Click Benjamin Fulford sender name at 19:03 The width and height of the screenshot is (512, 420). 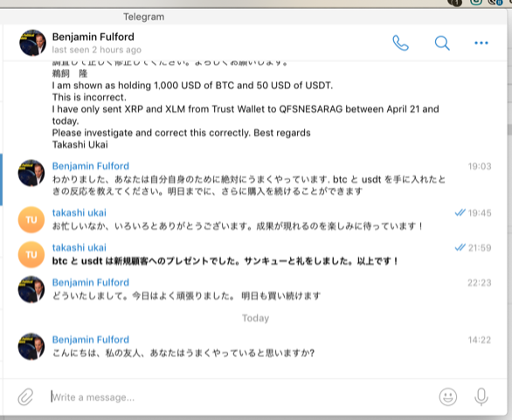point(91,166)
